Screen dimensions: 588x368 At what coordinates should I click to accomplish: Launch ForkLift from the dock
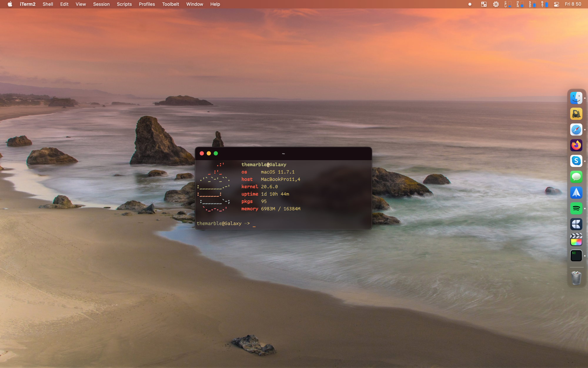(x=576, y=114)
